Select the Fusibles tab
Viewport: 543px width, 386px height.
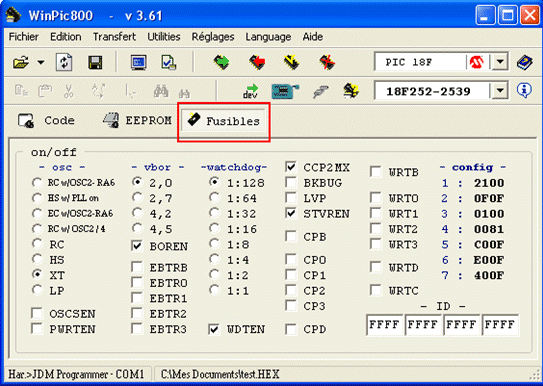click(223, 121)
